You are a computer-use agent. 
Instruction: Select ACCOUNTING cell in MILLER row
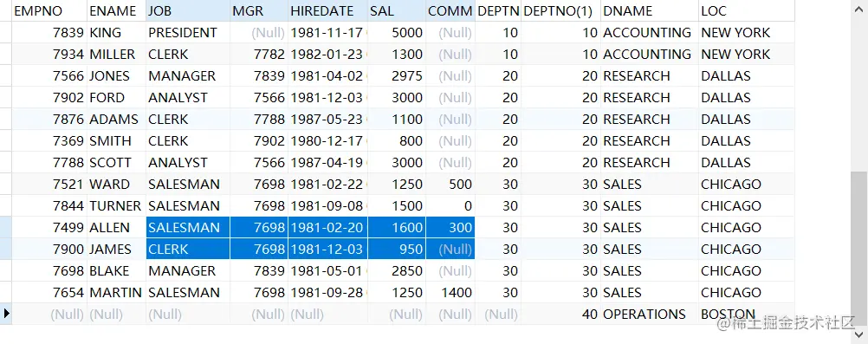pos(650,55)
